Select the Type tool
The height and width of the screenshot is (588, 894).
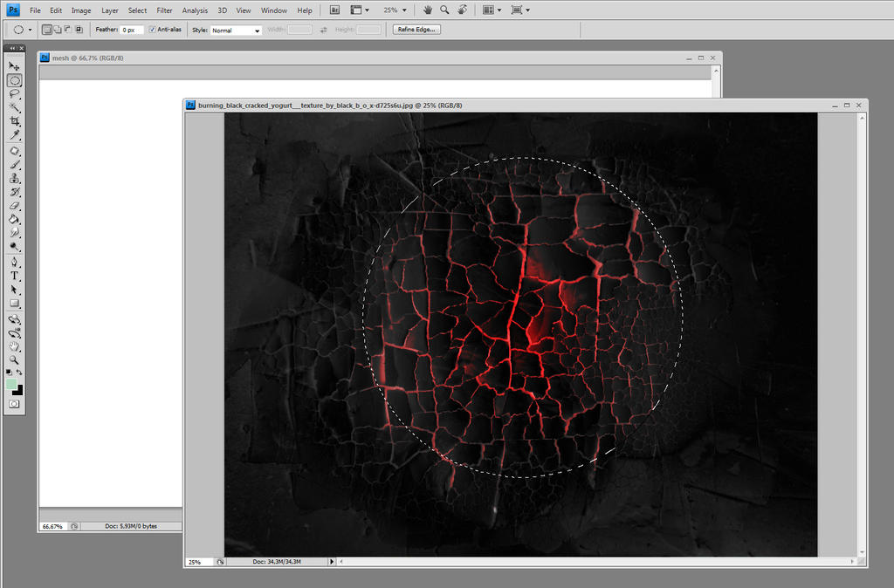point(14,276)
